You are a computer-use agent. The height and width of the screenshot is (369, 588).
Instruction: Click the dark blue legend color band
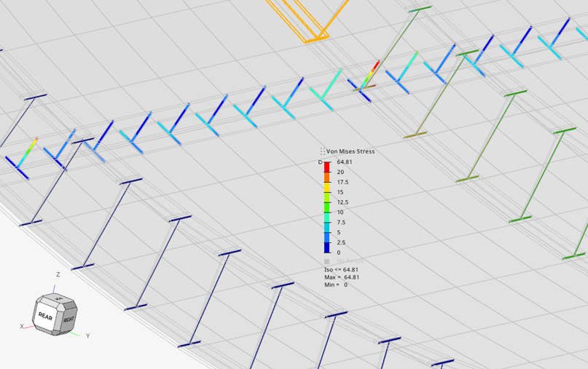(327, 247)
